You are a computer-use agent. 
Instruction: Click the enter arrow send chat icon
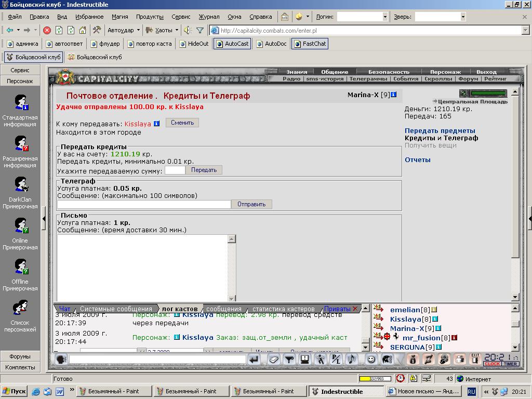point(254,360)
